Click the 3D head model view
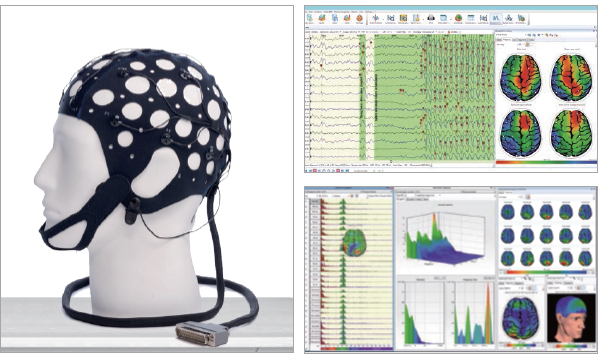This screenshot has height=364, width=600. (x=571, y=318)
